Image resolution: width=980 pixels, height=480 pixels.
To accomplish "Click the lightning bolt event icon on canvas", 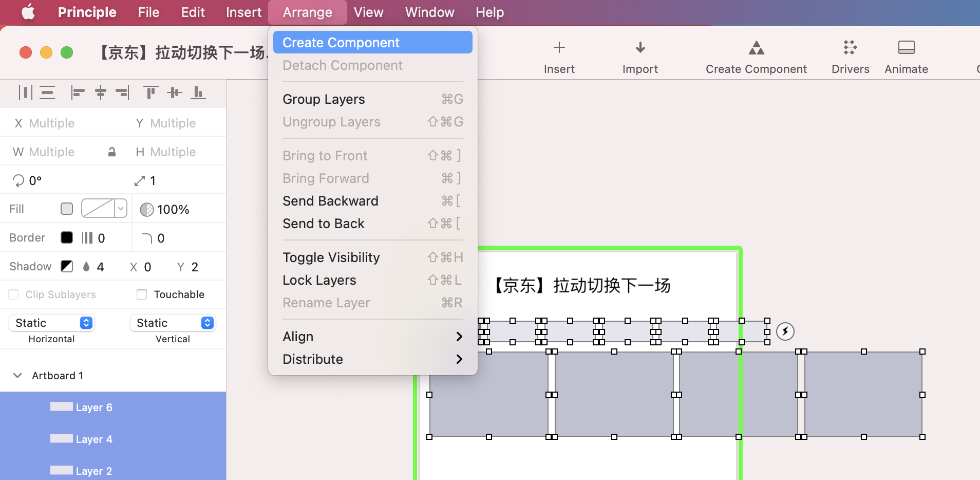I will tap(785, 331).
